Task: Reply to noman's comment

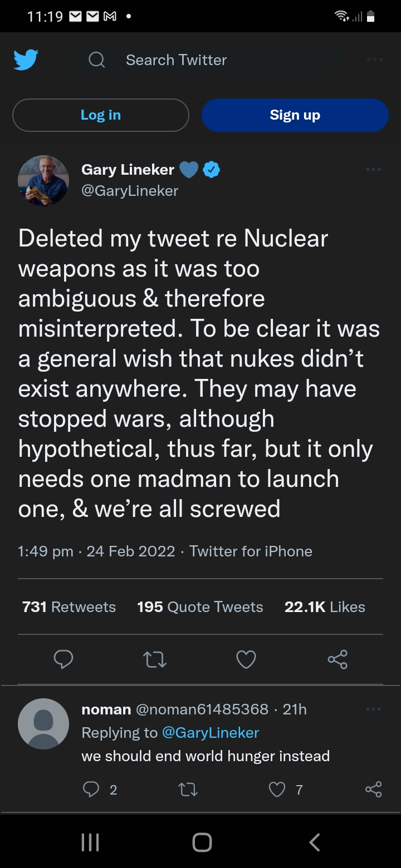Action: [91, 789]
